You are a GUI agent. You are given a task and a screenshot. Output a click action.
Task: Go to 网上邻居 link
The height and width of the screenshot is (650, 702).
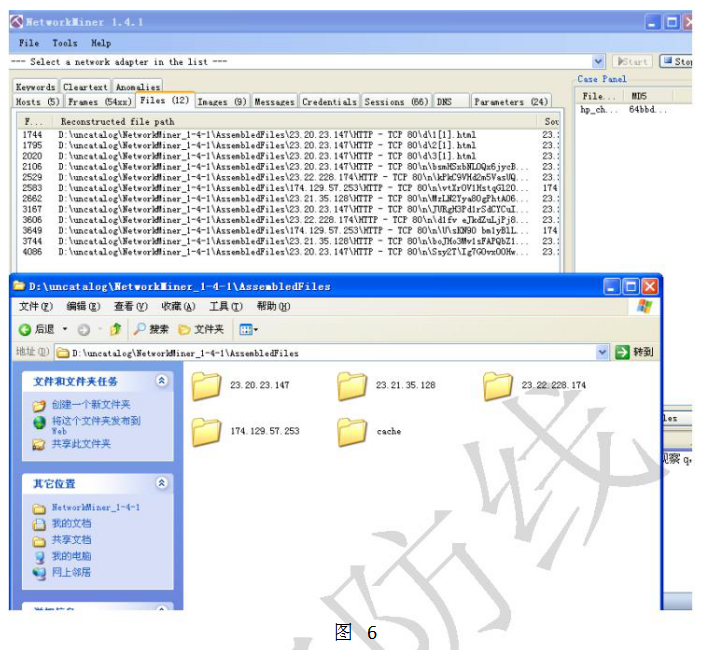pyautogui.click(x=71, y=572)
